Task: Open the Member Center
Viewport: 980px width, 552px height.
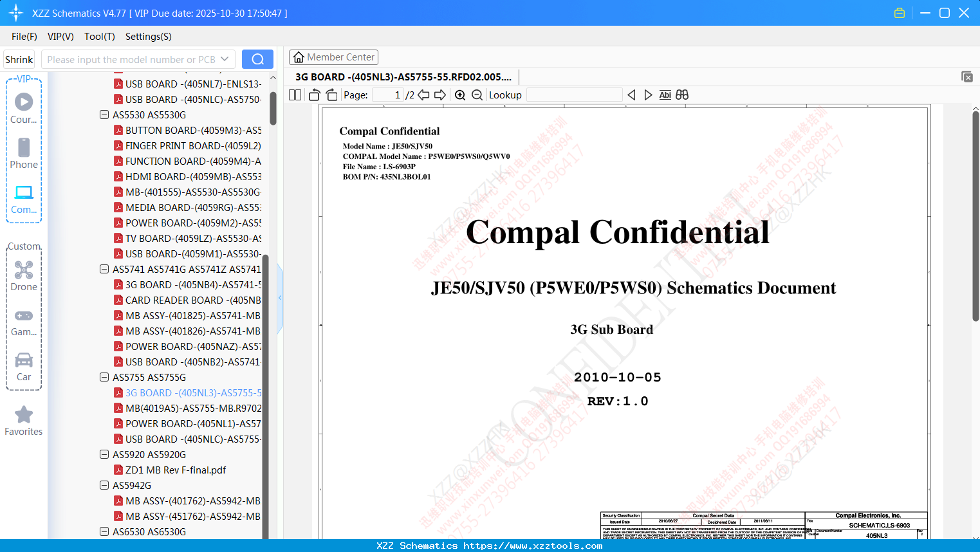Action: [333, 57]
